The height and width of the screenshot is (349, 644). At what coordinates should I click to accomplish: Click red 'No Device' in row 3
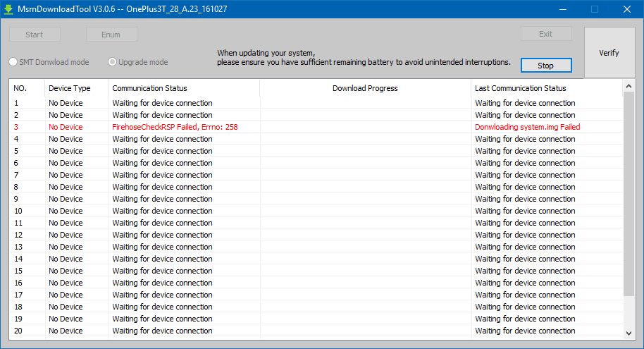tap(66, 127)
